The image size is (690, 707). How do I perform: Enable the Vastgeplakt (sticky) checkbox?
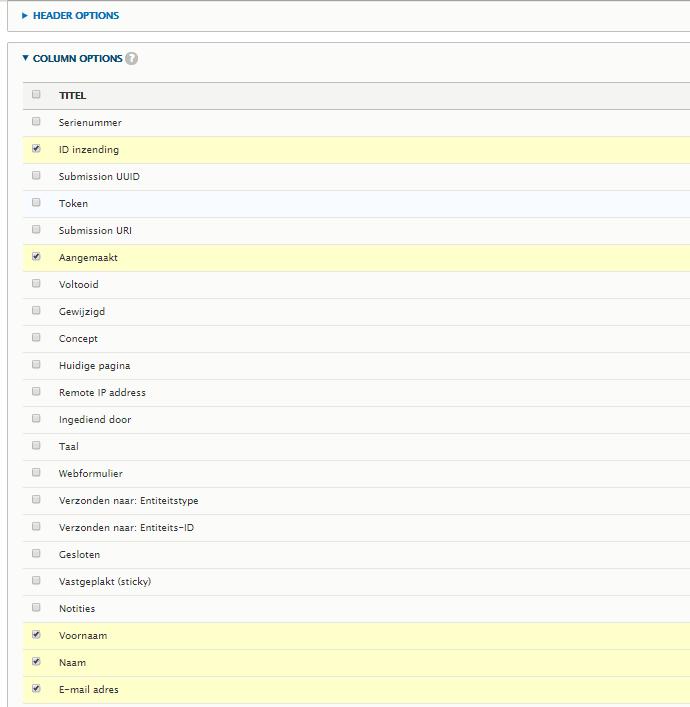[x=37, y=581]
